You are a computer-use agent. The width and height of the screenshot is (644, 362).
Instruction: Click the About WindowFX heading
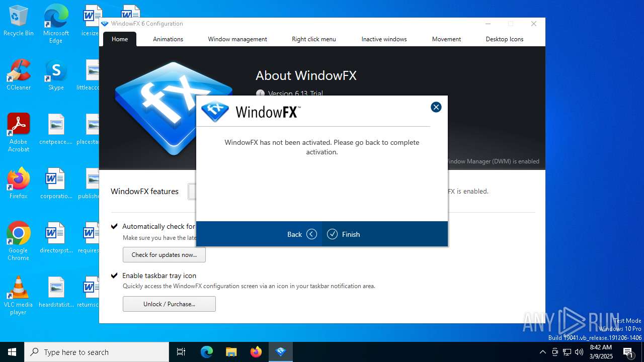point(306,75)
